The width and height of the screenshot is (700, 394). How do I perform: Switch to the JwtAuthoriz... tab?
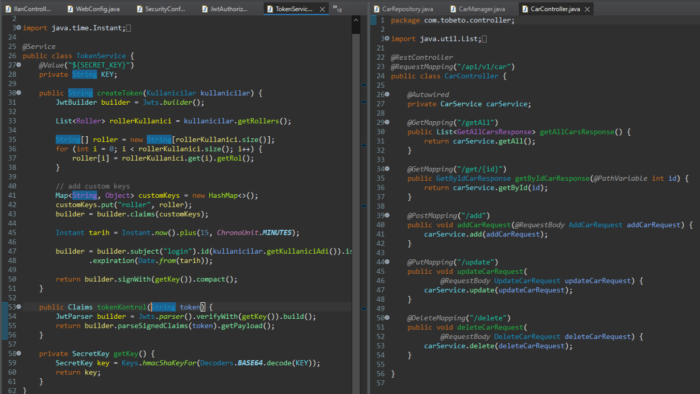click(x=225, y=8)
